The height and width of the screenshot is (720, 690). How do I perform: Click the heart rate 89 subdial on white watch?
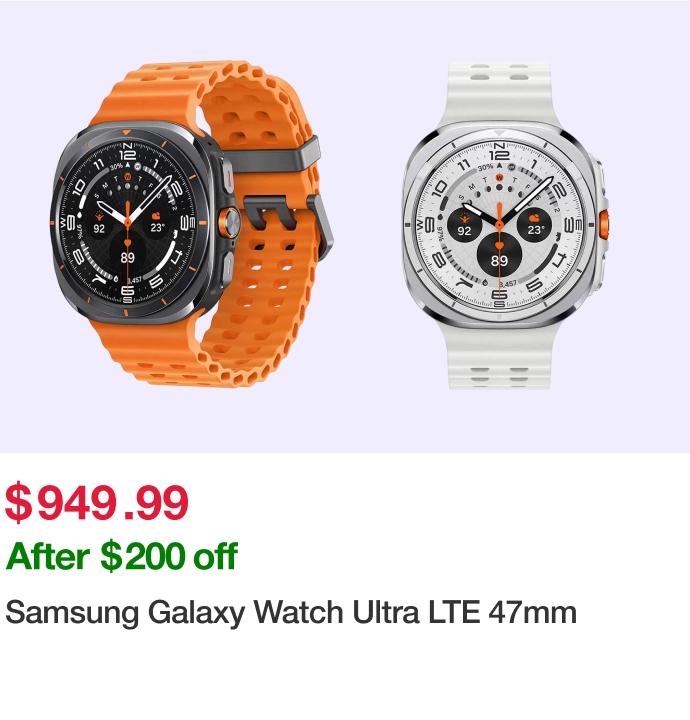click(x=499, y=255)
